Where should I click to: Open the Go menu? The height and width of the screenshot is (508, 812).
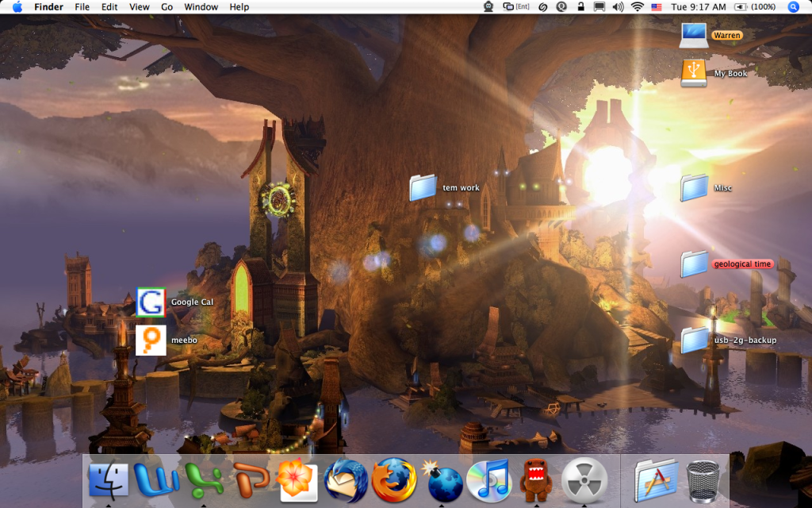pos(167,6)
